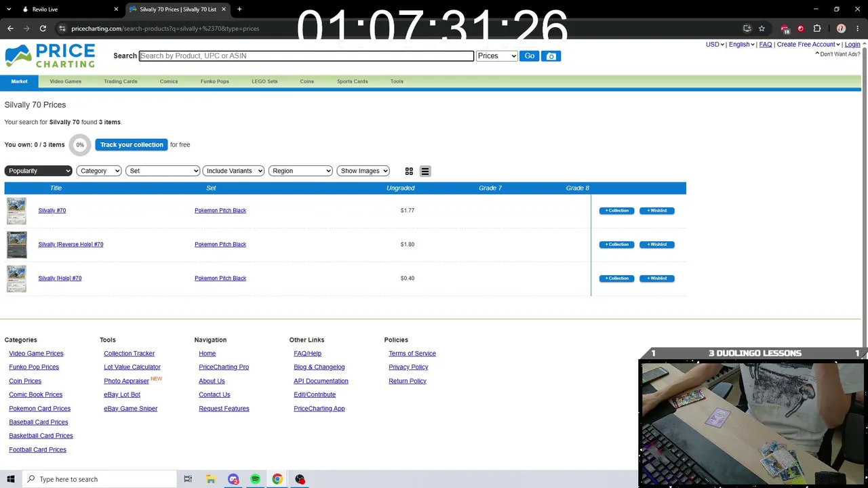The width and height of the screenshot is (868, 488).
Task: Open Chrome from the taskbar
Action: click(x=277, y=479)
